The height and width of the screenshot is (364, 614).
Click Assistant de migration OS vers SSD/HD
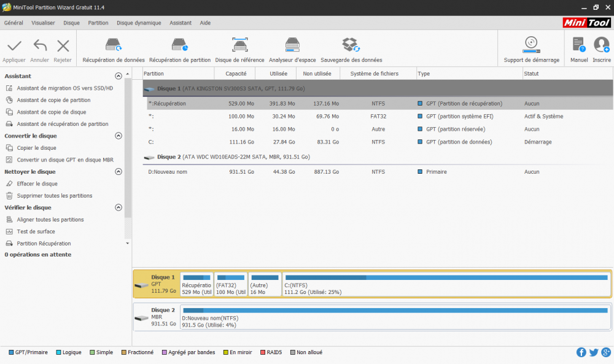(x=64, y=88)
